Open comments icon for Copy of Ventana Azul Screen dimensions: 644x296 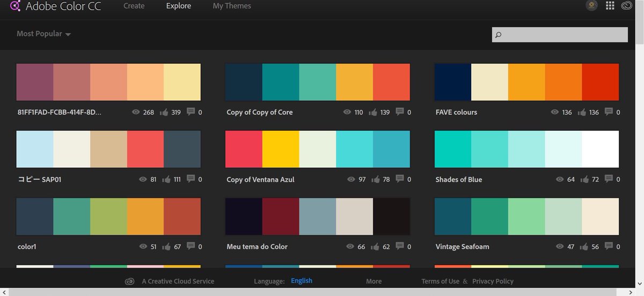(400, 179)
